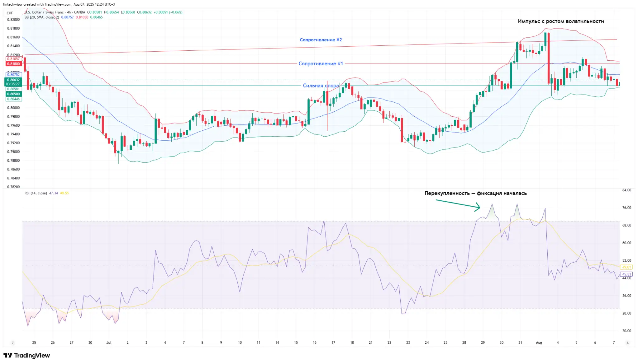Viewport: 638px width, 364px height.
Task: Click the A scale button at bottom right
Action: coord(628,342)
